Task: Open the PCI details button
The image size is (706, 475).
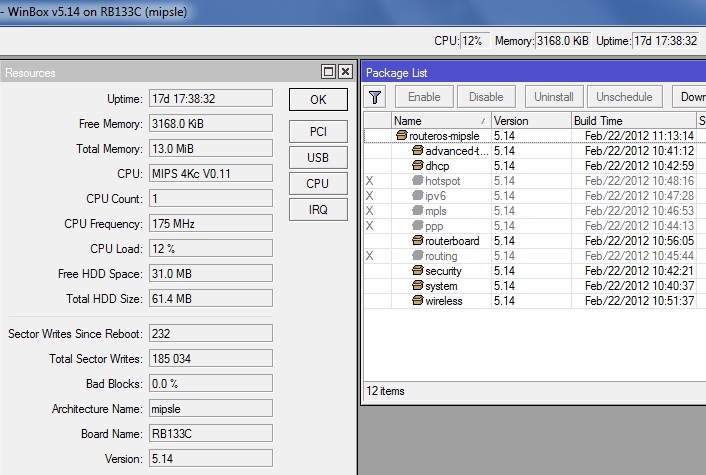Action: click(318, 131)
